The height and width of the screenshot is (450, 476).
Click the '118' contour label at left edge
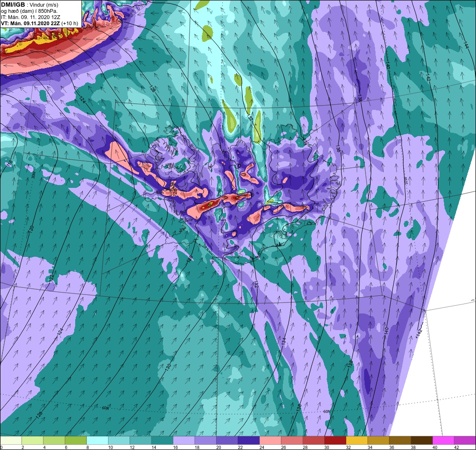10,163
